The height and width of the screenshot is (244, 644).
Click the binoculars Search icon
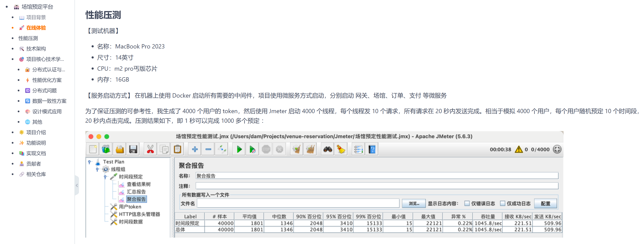(327, 149)
